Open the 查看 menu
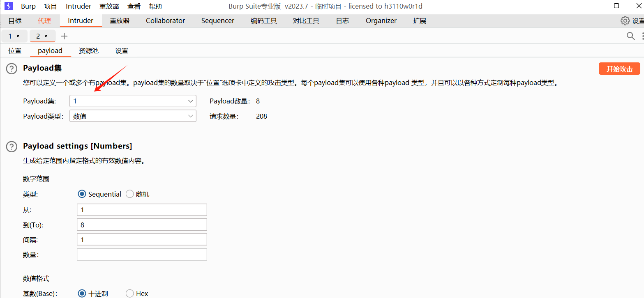This screenshot has height=298, width=644. click(134, 6)
